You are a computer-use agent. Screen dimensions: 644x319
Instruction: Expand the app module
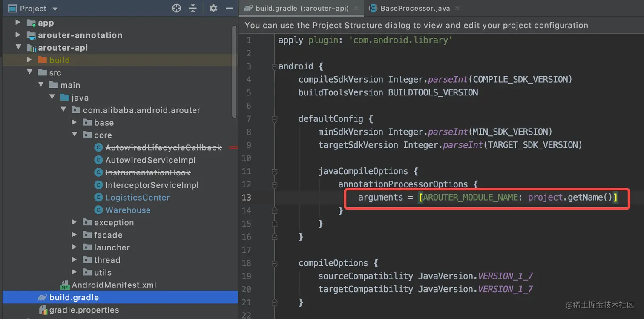pyautogui.click(x=18, y=22)
